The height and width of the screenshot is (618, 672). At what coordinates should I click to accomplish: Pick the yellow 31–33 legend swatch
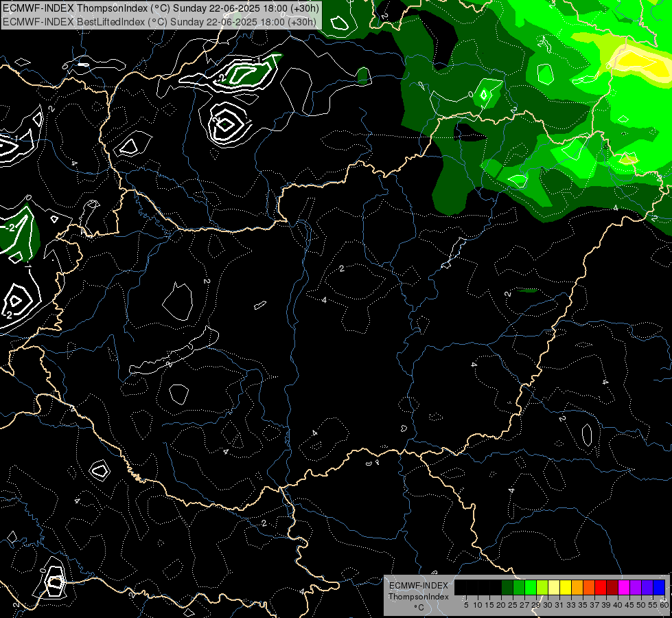(x=566, y=587)
